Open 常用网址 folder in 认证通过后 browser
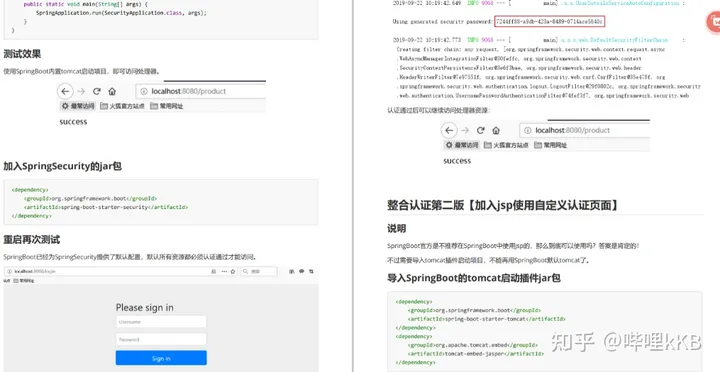This screenshot has height=372, width=720. tap(550, 145)
